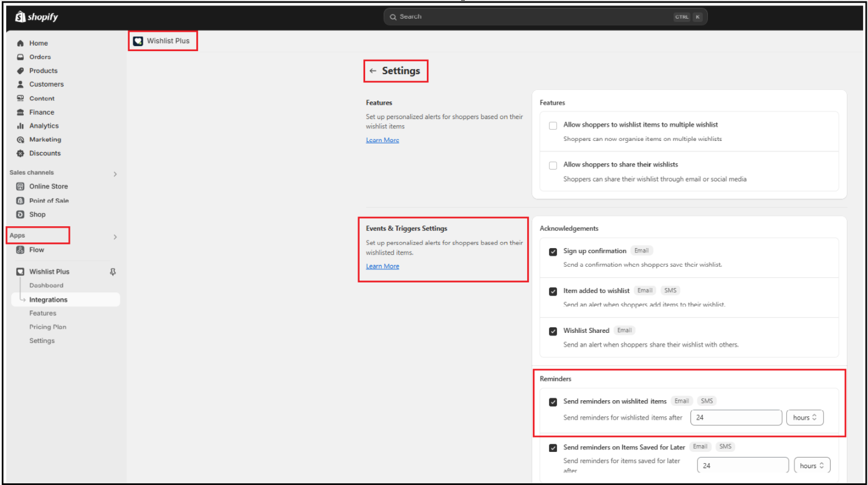
Task: Uncheck Sign up confirmation
Action: [x=553, y=252]
